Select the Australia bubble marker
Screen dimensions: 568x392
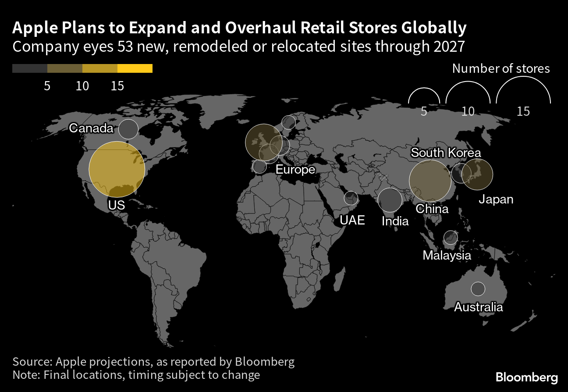tap(478, 289)
